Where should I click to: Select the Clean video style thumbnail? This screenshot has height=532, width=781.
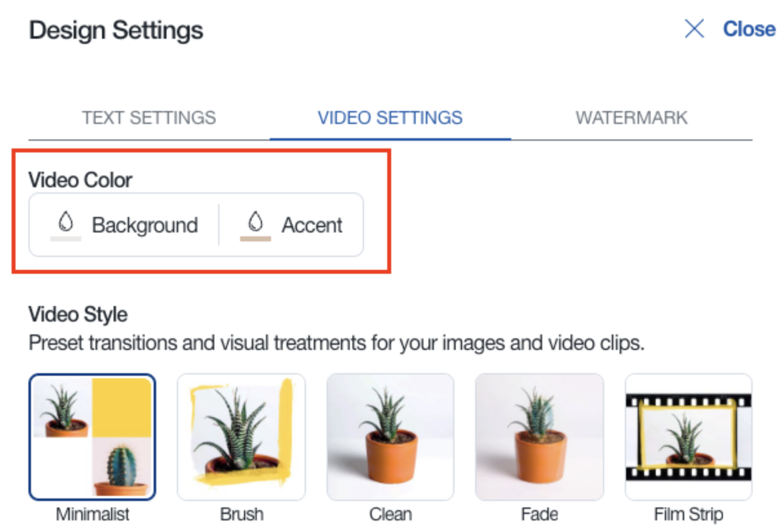(391, 436)
